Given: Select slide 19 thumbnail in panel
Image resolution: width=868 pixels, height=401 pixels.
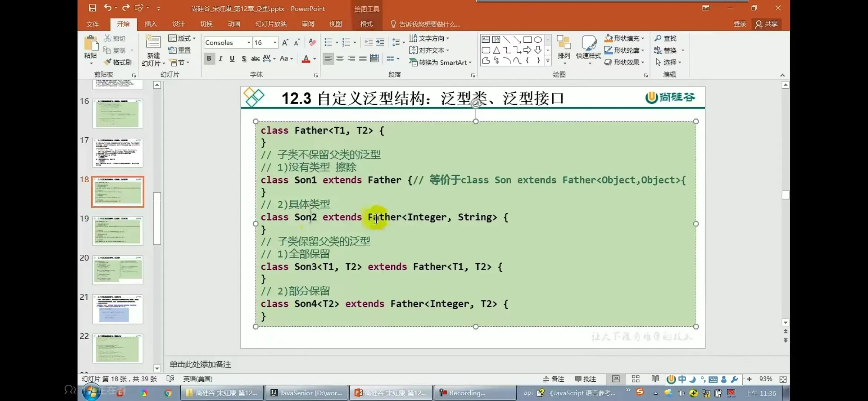Looking at the screenshot, I should pos(118,231).
